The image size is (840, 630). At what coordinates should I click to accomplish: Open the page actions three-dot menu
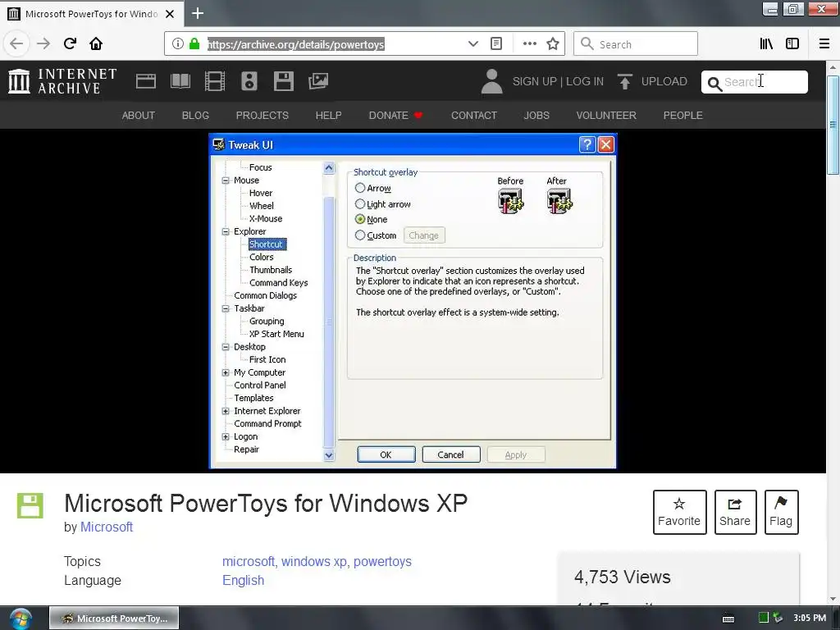529,44
